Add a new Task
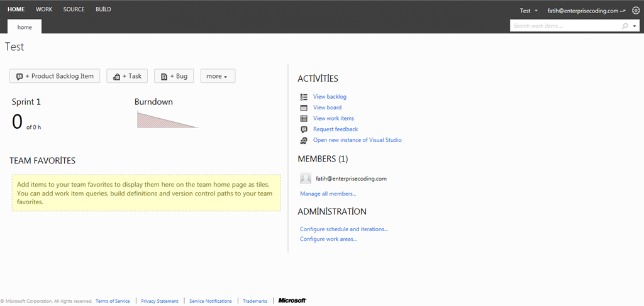The height and width of the screenshot is (306, 644). click(x=127, y=76)
